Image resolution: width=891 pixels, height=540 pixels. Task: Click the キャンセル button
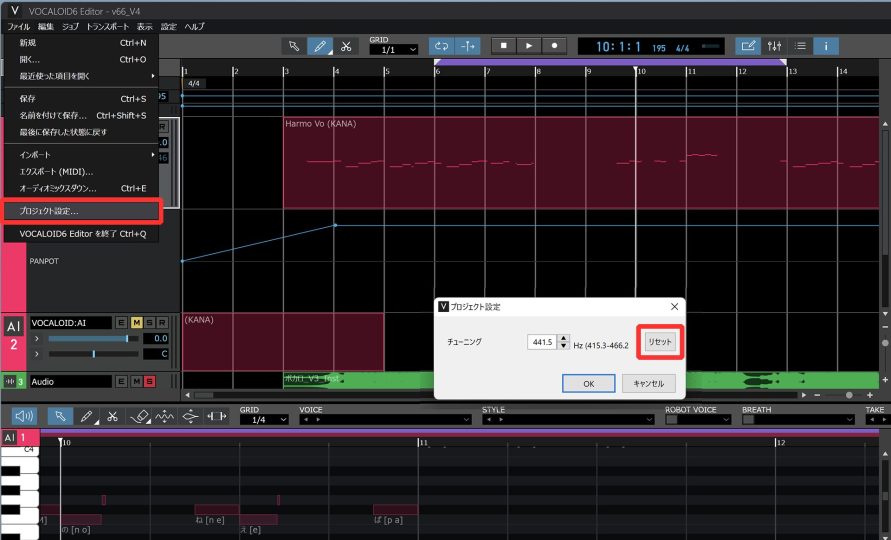coord(648,384)
